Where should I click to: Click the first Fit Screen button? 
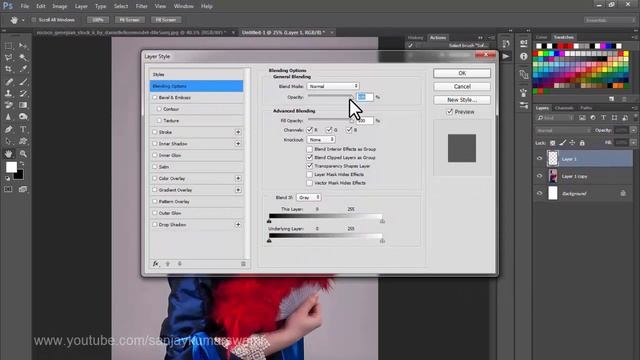129,20
